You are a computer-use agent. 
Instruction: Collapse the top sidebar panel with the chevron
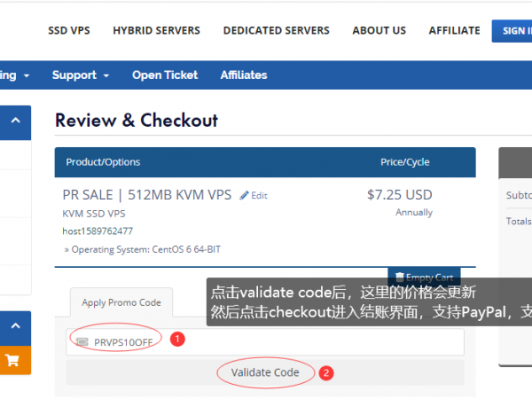[x=15, y=121]
